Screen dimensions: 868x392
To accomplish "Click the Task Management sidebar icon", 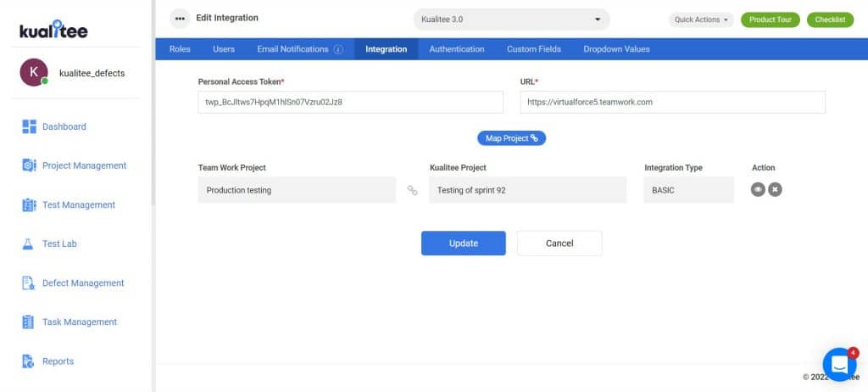I will [28, 322].
